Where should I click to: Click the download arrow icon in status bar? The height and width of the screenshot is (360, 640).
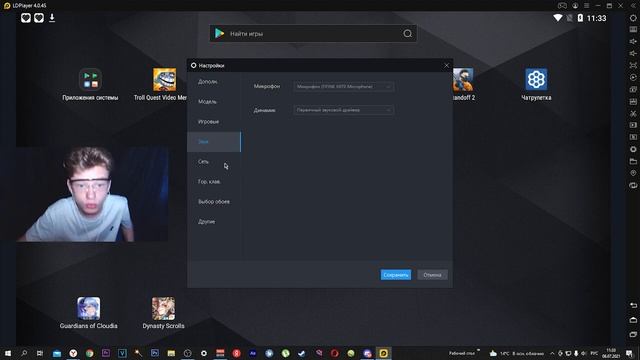52,18
